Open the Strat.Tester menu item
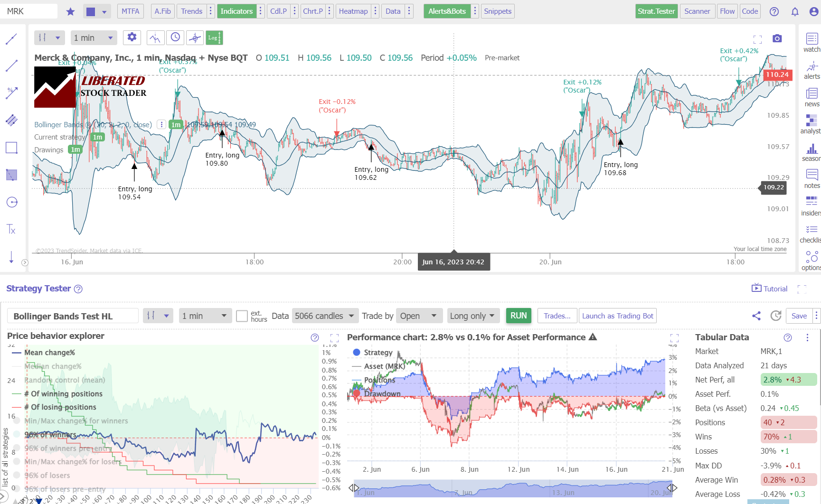 tap(656, 11)
